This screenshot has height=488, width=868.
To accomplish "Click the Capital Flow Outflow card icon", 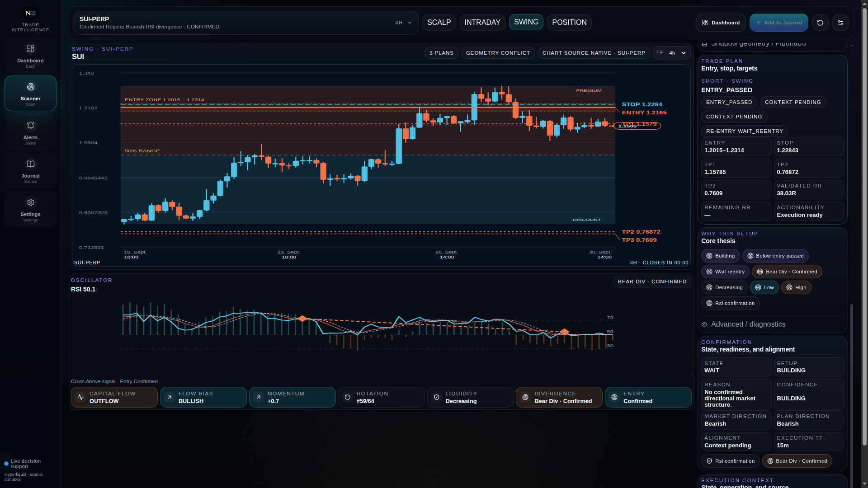I will click(x=80, y=397).
